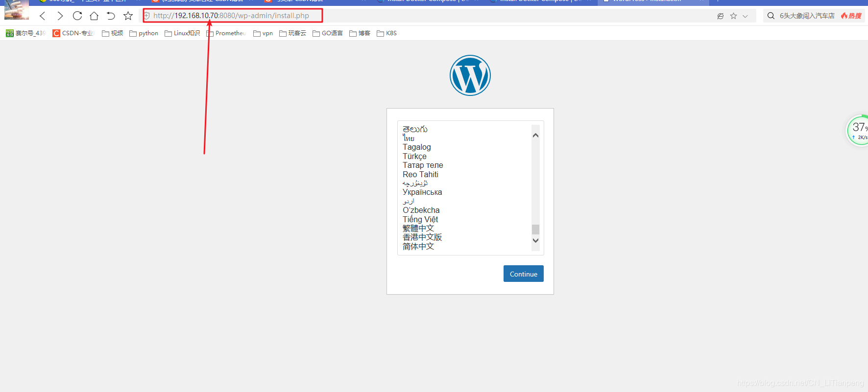Viewport: 868px width, 392px height.
Task: Click the language list scrollbar thumb
Action: 535,230
